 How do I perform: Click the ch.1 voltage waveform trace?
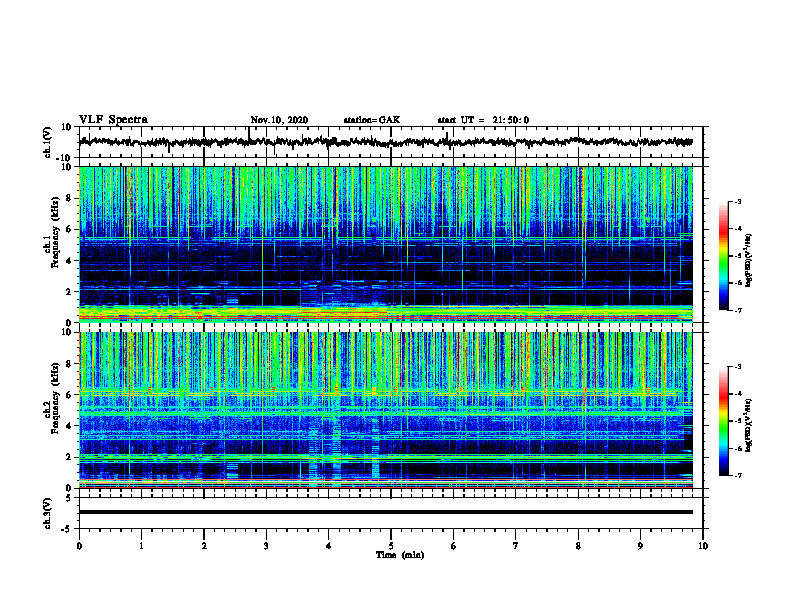pyautogui.click(x=386, y=142)
